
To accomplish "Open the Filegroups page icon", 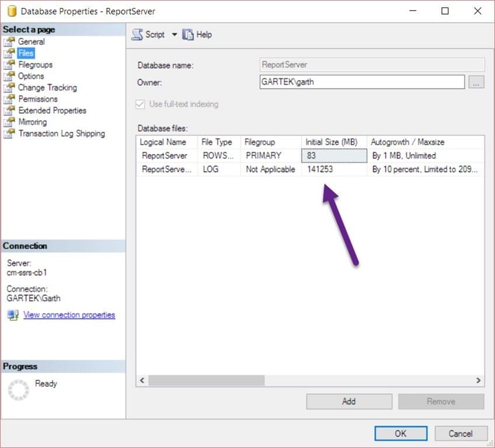I will [x=9, y=65].
